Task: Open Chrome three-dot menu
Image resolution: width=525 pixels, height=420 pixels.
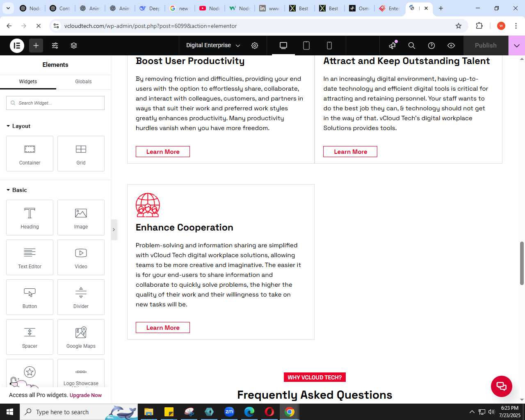Action: coord(516,26)
